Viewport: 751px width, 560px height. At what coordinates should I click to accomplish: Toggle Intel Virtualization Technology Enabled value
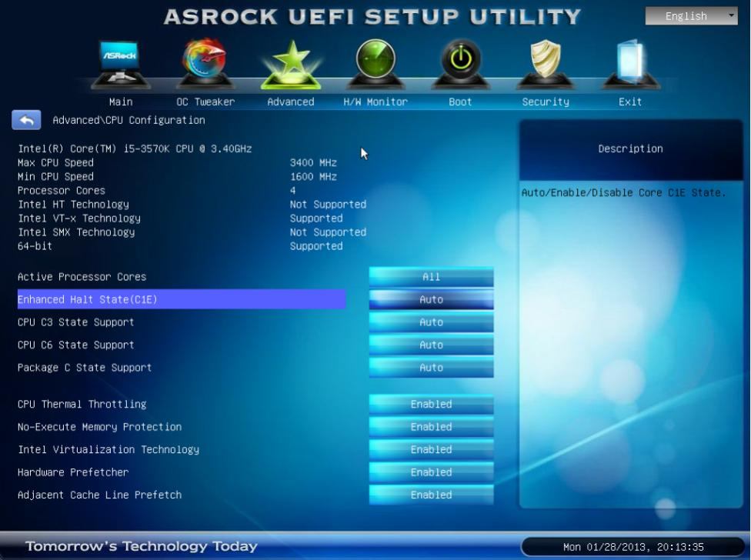coord(431,449)
